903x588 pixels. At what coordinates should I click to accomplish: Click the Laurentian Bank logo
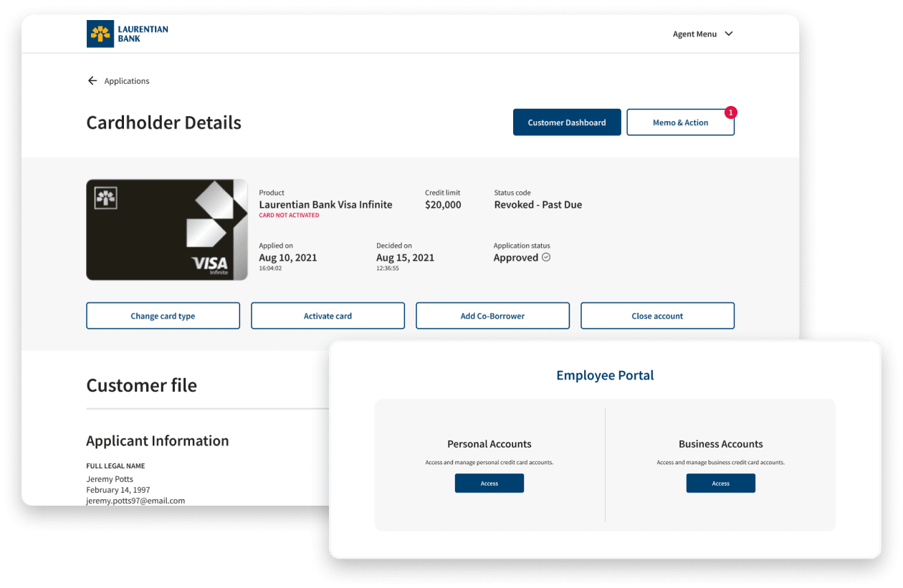[x=128, y=34]
